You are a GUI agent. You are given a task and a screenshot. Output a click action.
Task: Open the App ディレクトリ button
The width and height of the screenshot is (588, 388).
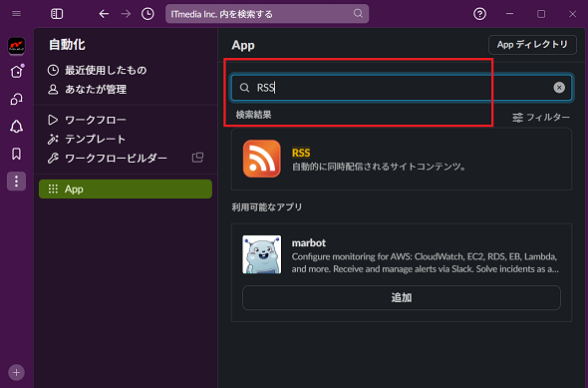pyautogui.click(x=532, y=45)
